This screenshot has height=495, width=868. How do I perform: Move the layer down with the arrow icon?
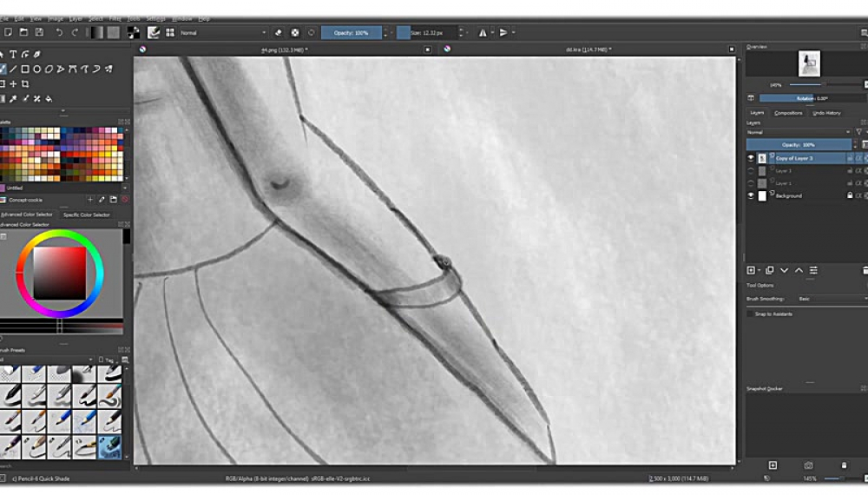click(784, 271)
